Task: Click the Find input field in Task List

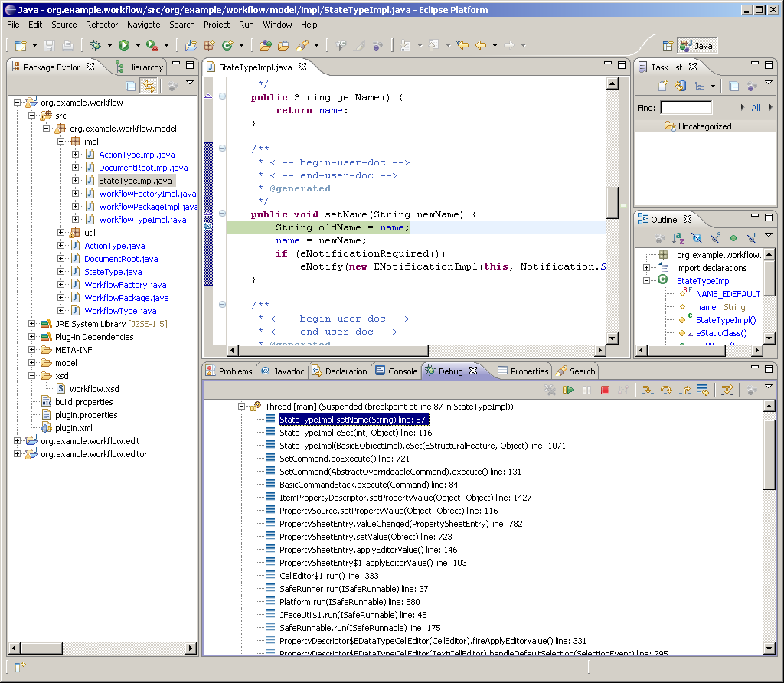Action: click(686, 108)
